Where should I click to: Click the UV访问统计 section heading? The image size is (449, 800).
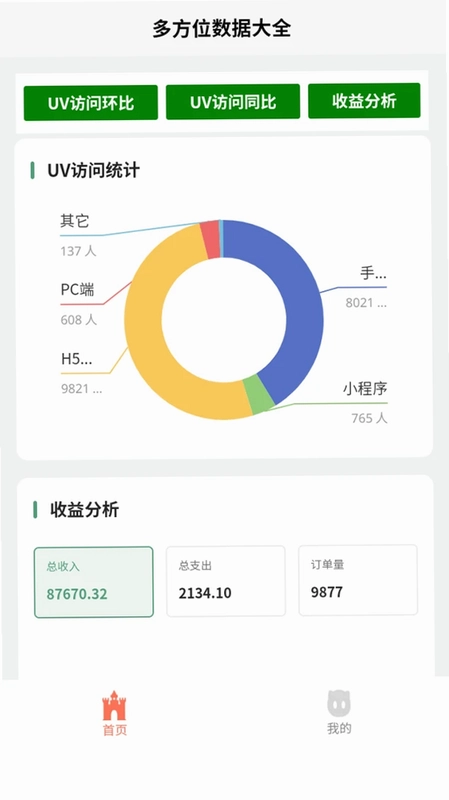pos(93,170)
